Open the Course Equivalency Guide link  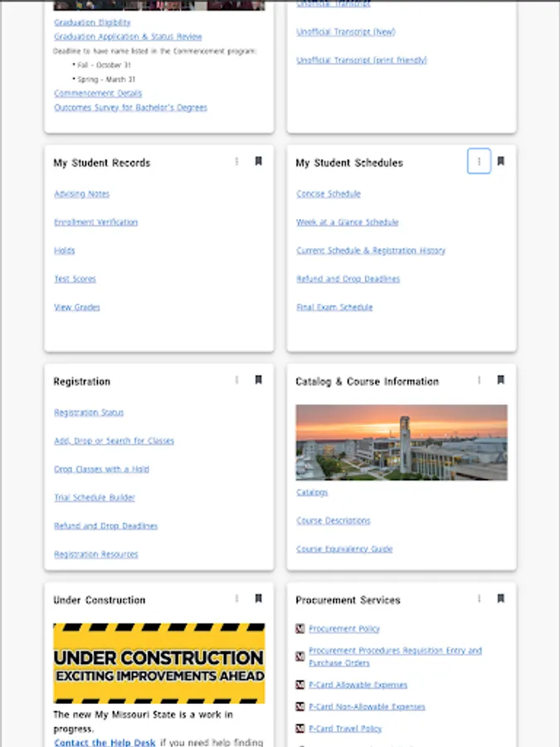point(344,549)
